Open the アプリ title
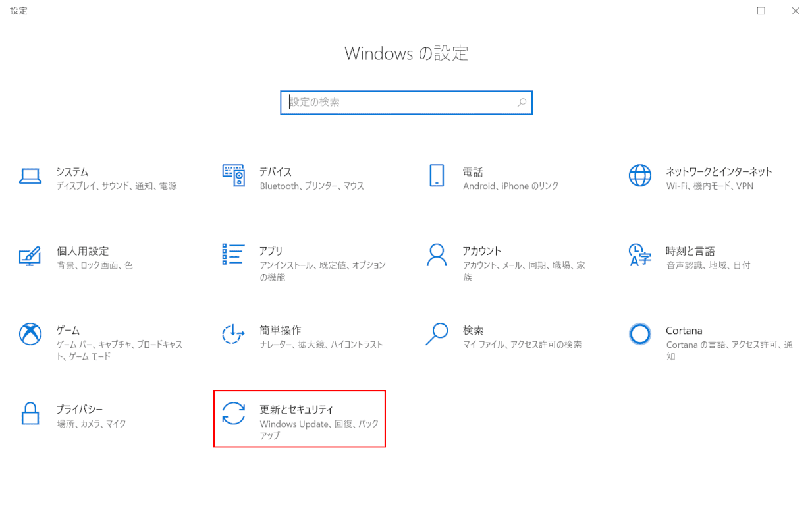The width and height of the screenshot is (812, 527). coord(271,251)
